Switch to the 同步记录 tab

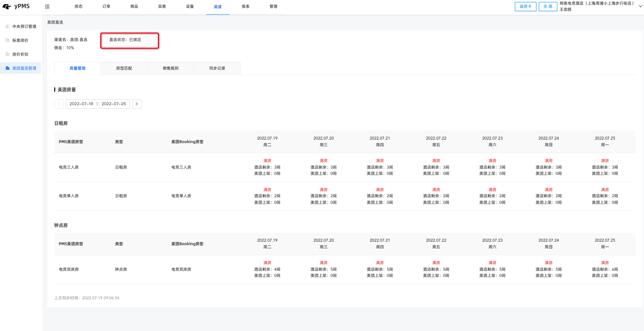point(217,68)
